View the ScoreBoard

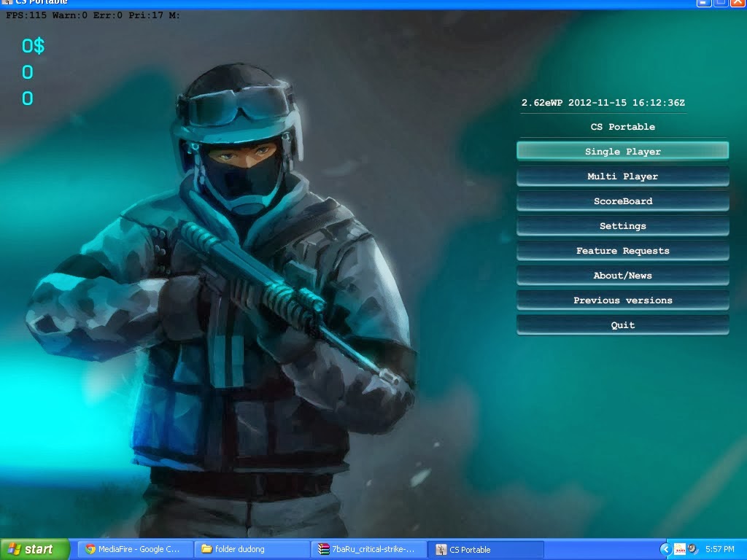(622, 201)
